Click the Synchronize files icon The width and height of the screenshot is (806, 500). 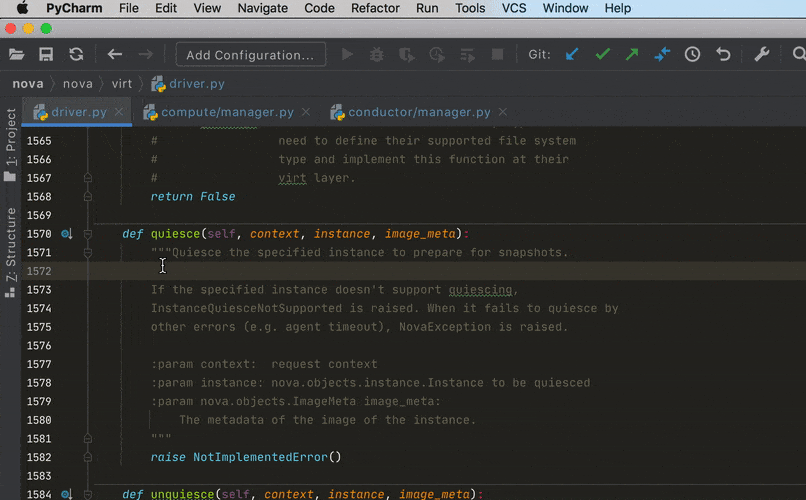[76, 55]
